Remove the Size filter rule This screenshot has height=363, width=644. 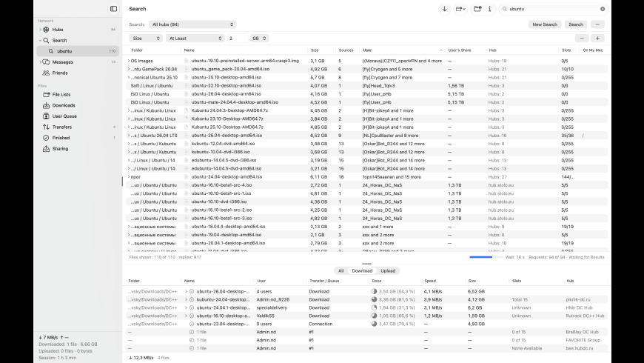582,39
